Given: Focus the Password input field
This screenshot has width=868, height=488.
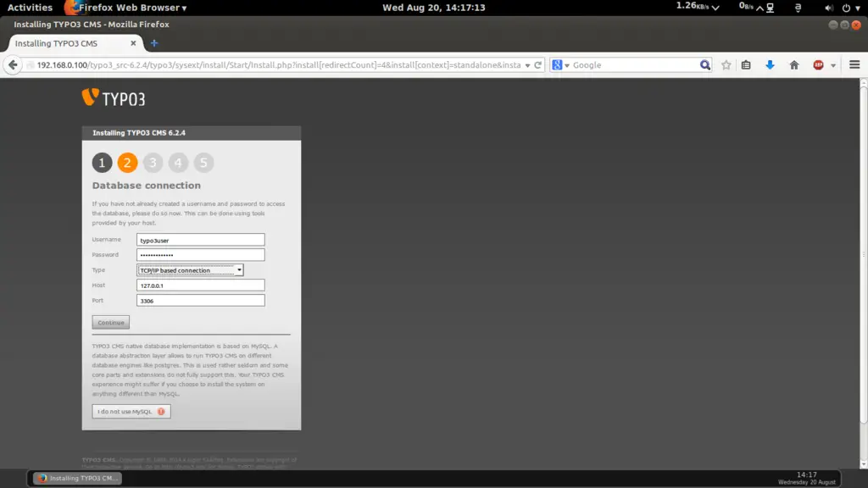Looking at the screenshot, I should click(x=200, y=254).
